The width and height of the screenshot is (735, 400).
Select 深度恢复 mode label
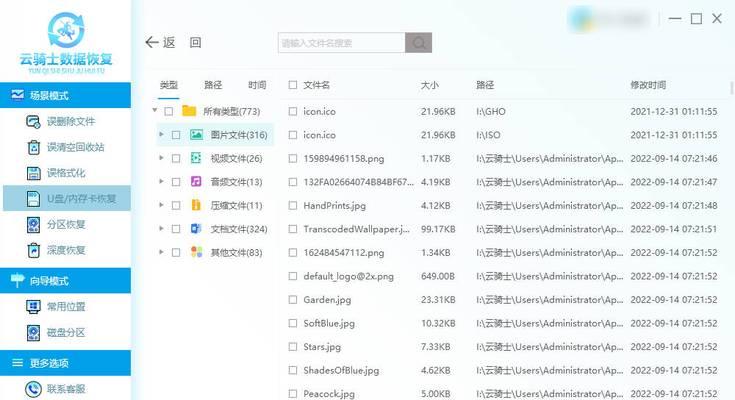click(66, 250)
